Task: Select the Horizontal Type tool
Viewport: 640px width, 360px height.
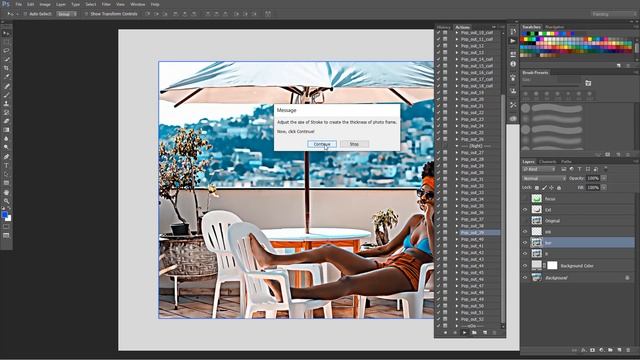Action: pyautogui.click(x=6, y=165)
